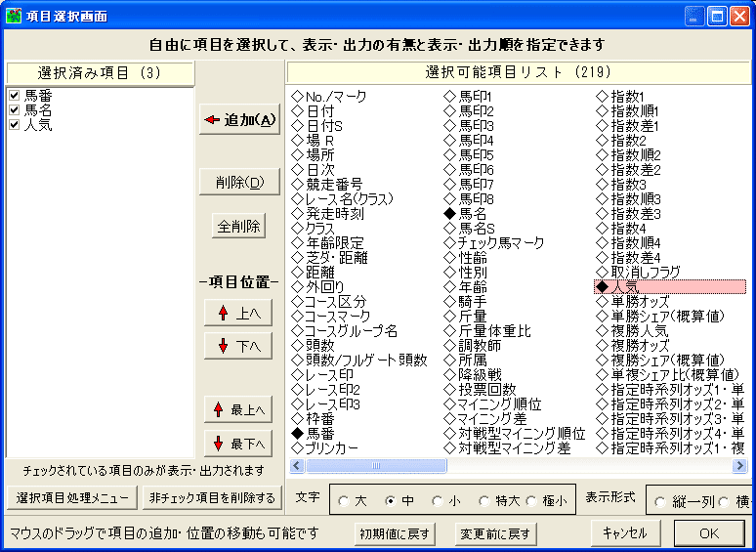Click 非チェック項目を削除する button
This screenshot has width=756, height=552.
[x=212, y=497]
